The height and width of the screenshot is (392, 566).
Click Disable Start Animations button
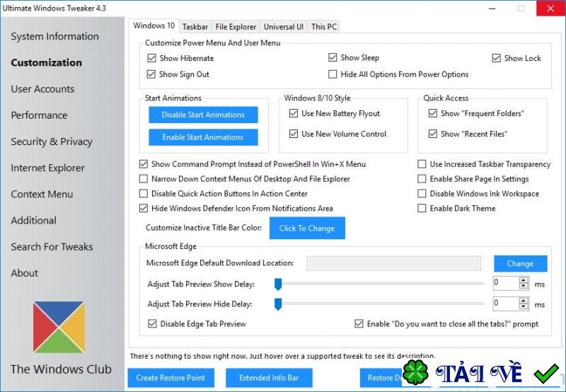[203, 115]
